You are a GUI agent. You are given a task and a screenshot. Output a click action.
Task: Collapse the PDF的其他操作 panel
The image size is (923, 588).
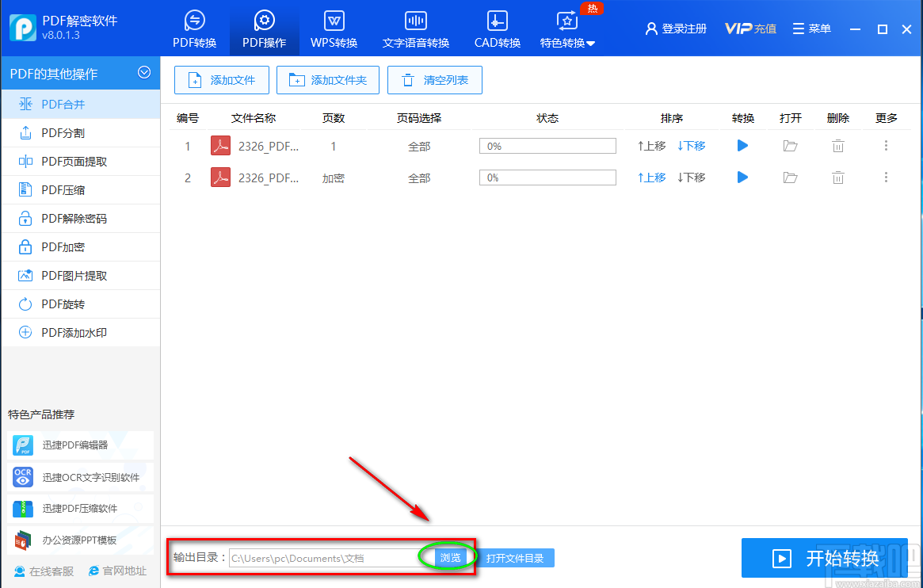(143, 73)
